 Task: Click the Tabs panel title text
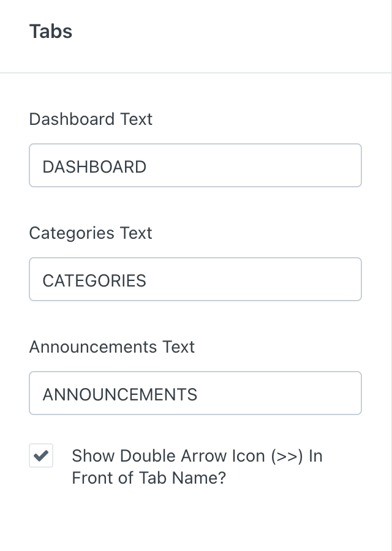click(x=51, y=31)
